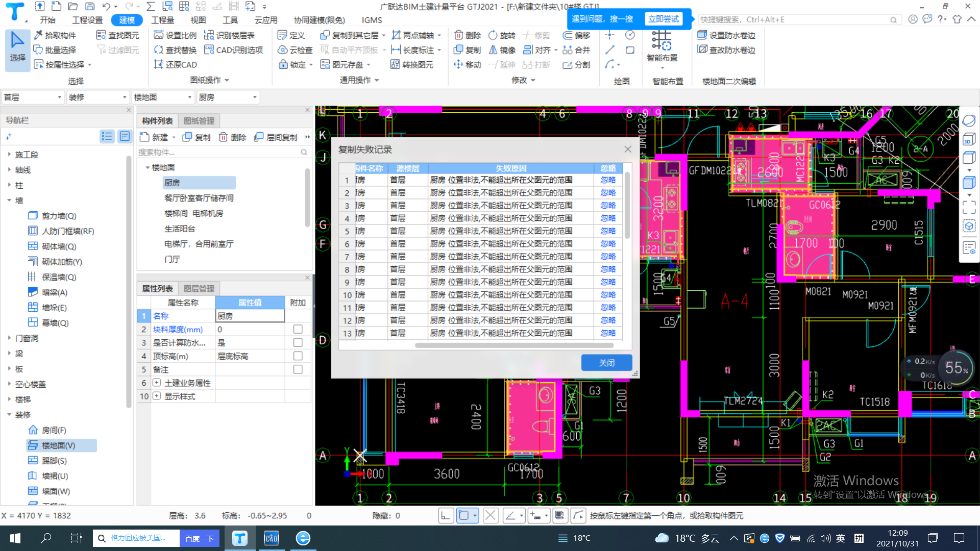This screenshot has width=980, height=551.
Task: Click 忽略 link for failure row 1
Action: tap(608, 180)
